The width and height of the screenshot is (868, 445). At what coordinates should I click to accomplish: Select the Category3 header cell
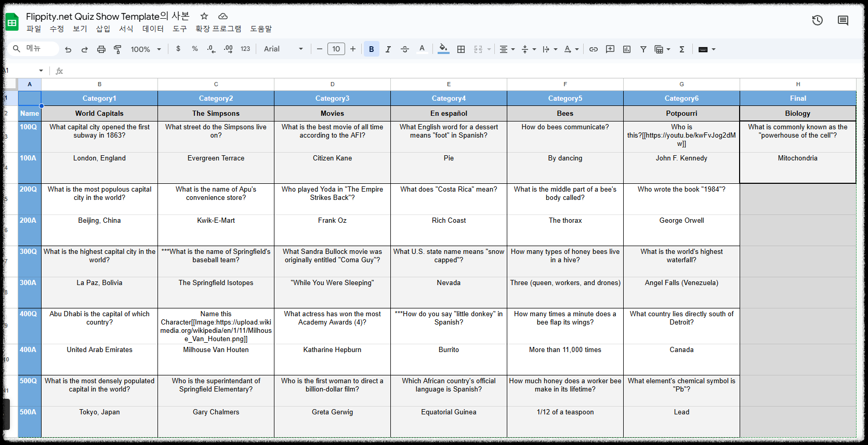332,98
